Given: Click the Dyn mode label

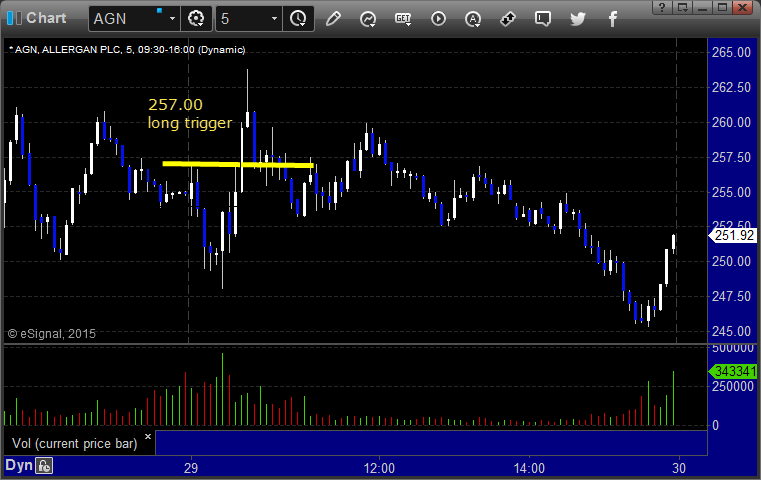Looking at the screenshot, I should pos(18,465).
